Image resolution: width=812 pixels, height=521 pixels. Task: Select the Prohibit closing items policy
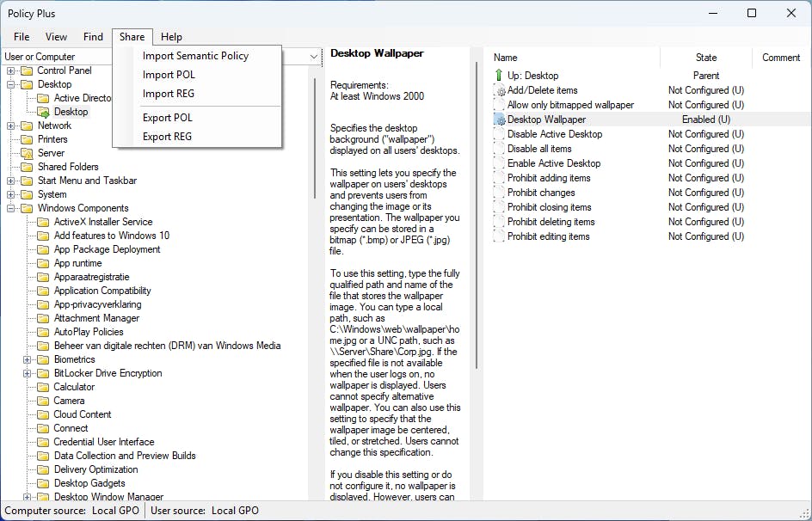click(x=549, y=207)
